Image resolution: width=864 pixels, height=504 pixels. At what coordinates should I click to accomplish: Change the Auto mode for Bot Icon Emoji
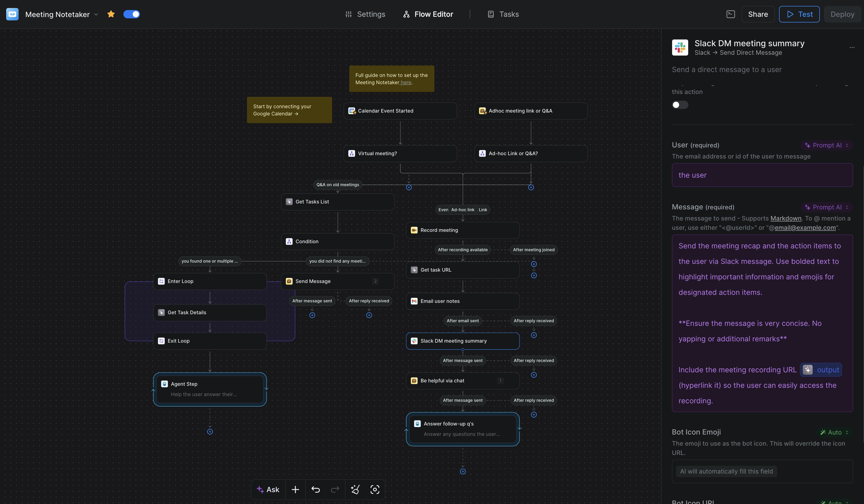click(x=834, y=432)
